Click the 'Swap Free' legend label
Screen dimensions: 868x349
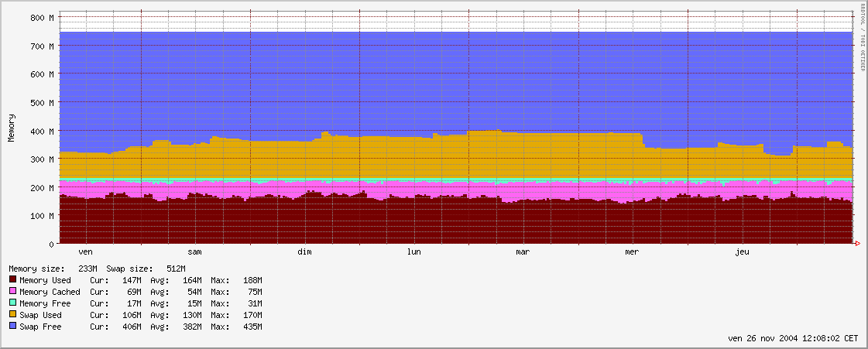[40, 327]
